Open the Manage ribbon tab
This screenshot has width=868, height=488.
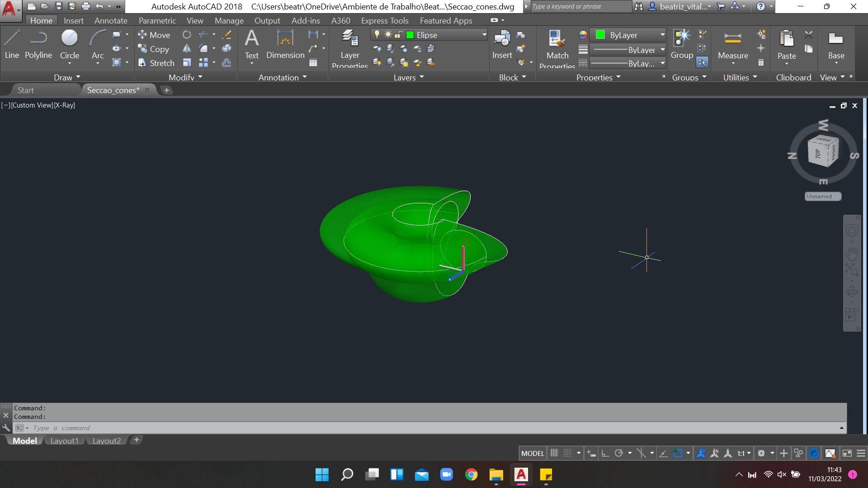tap(229, 20)
